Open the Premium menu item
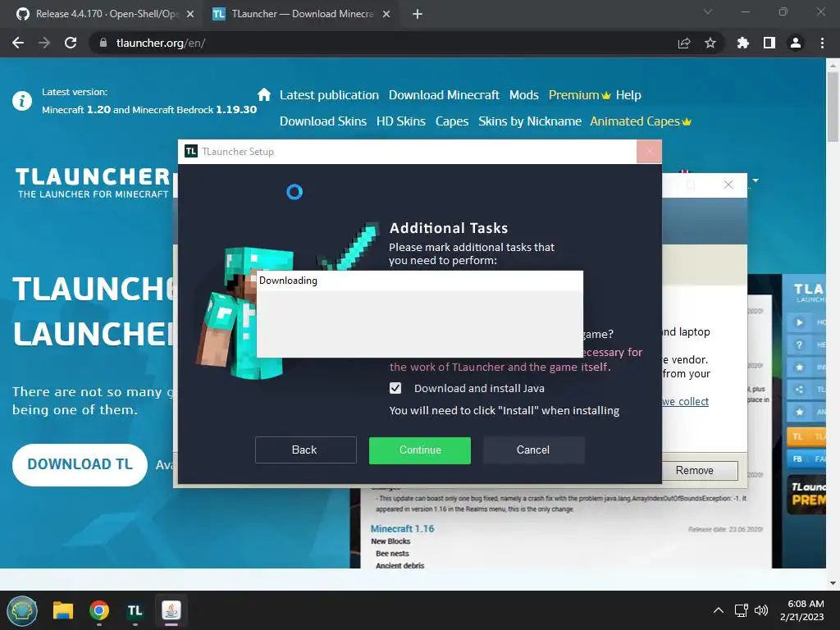The height and width of the screenshot is (630, 840). (579, 95)
